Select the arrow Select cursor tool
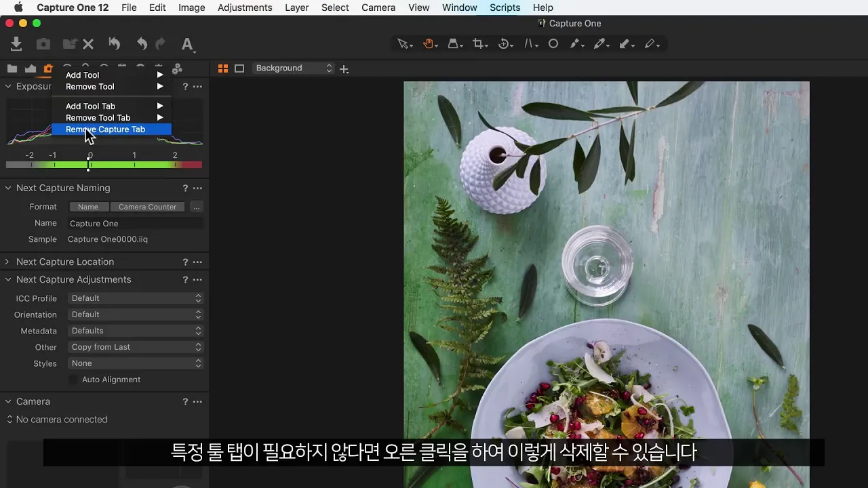 (x=404, y=44)
